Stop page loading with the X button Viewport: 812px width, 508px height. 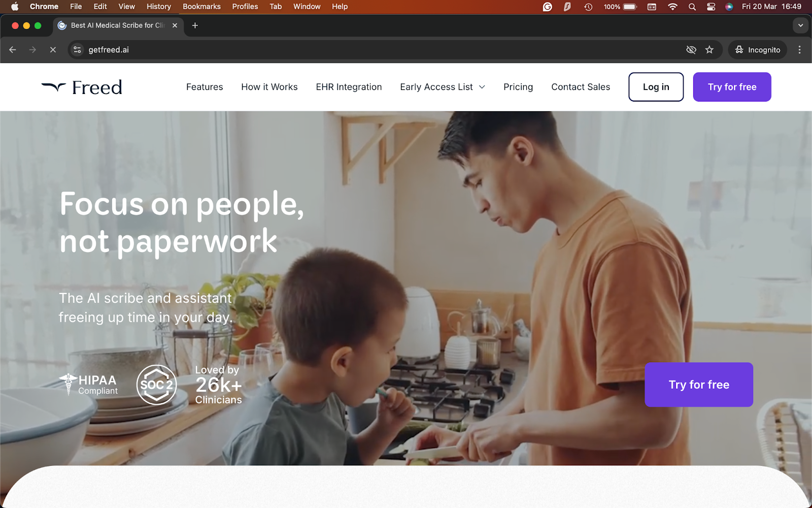point(53,50)
